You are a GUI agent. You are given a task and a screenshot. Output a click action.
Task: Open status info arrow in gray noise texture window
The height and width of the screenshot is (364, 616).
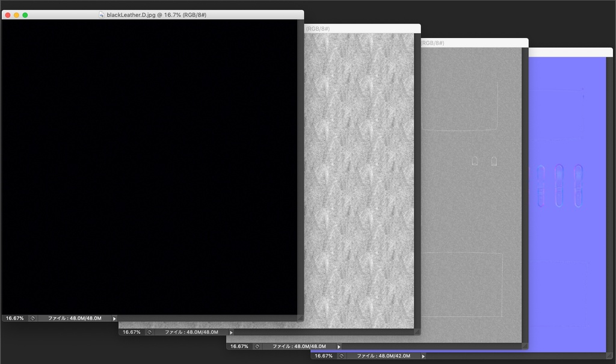click(x=231, y=332)
